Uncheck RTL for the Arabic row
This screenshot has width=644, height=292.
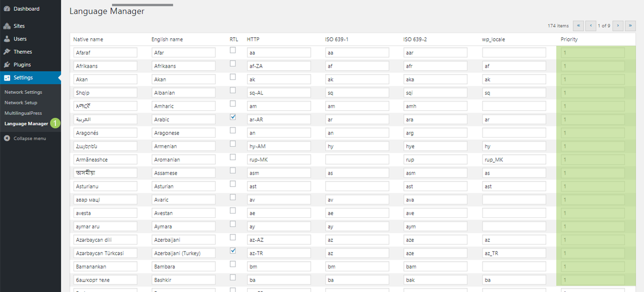[x=233, y=116]
